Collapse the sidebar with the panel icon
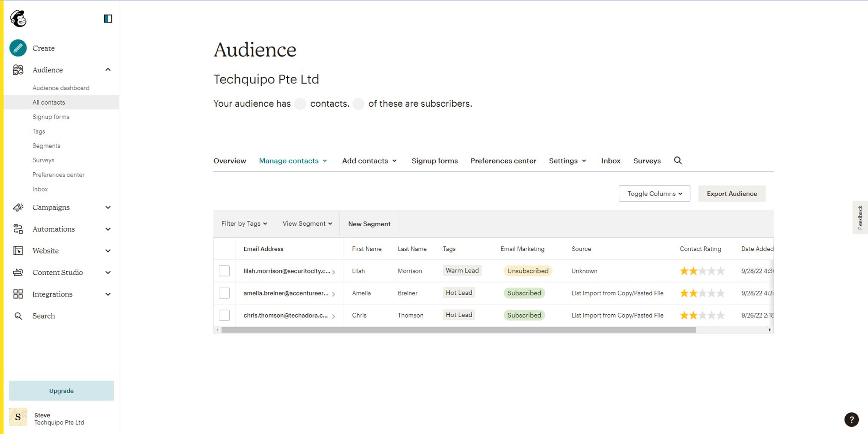The image size is (868, 434). coord(108,18)
